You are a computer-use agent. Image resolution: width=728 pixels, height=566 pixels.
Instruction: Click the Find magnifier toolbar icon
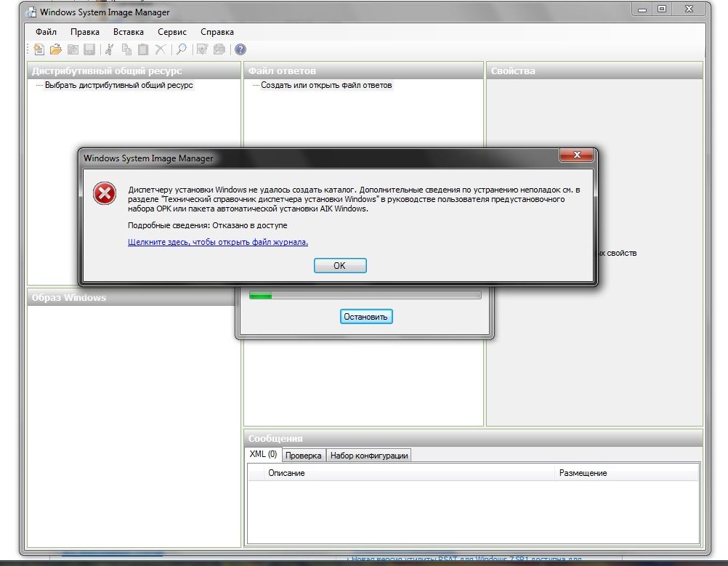[182, 49]
